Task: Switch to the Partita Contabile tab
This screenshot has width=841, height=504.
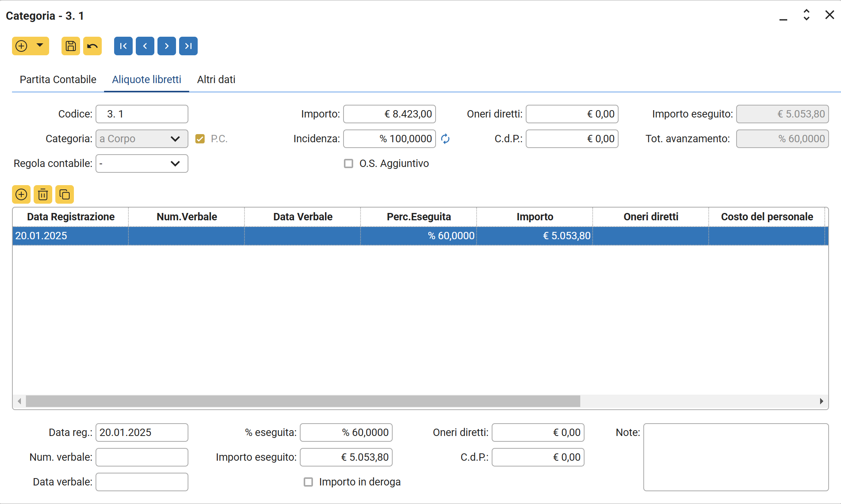Action: (58, 80)
